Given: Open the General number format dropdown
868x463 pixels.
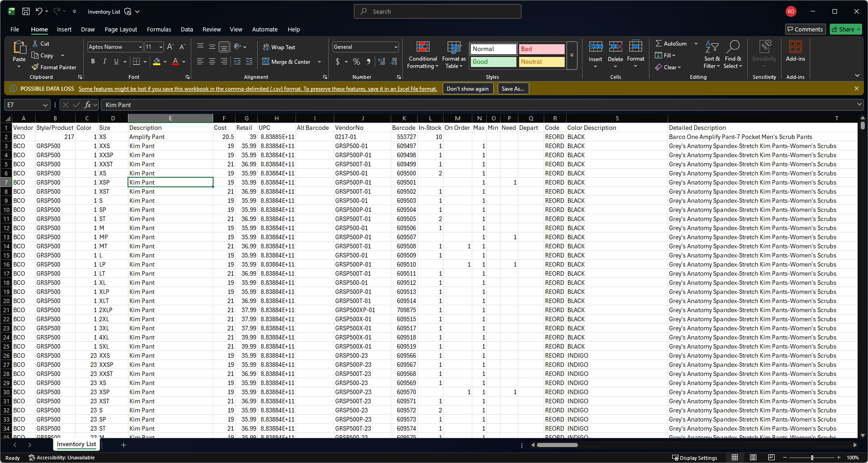Looking at the screenshot, I should (x=396, y=47).
